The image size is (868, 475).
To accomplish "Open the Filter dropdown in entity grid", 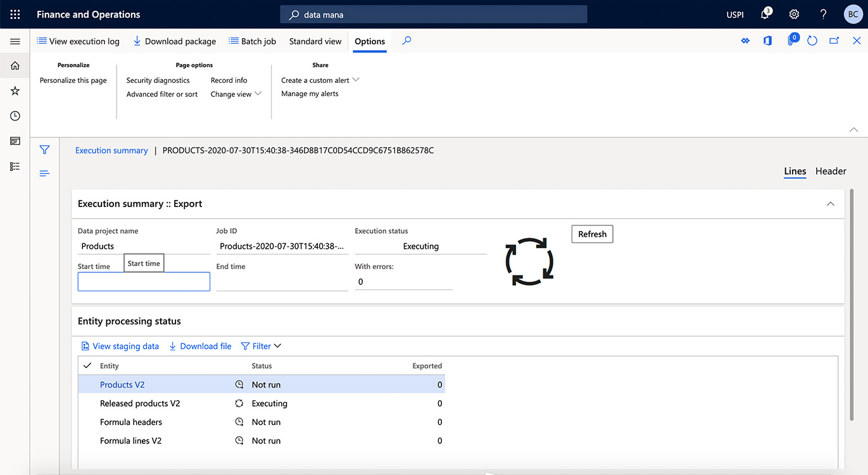I will pos(261,346).
